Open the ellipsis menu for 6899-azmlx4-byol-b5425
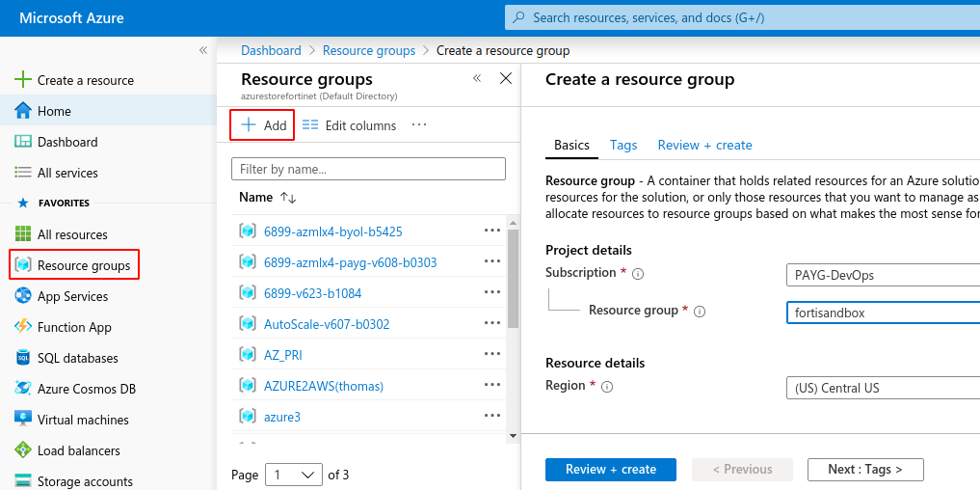Viewport: 980px width, 490px height. click(x=492, y=231)
